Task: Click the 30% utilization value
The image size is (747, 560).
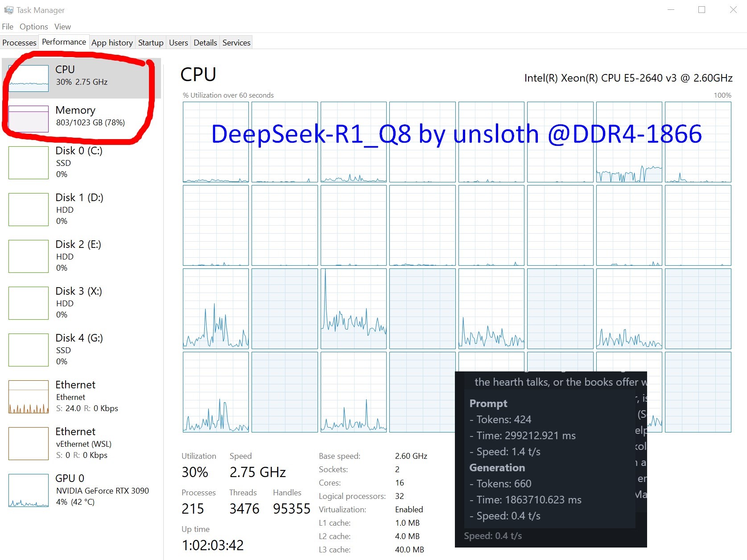Action: point(195,472)
